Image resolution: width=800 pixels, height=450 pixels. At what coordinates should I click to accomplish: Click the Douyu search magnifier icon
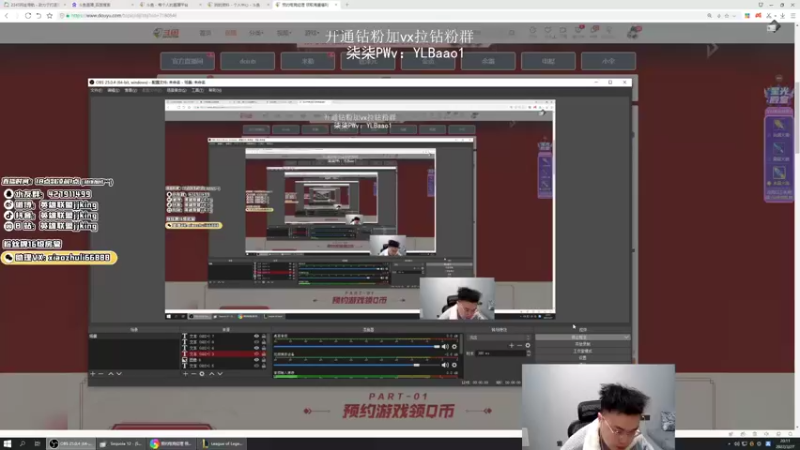click(512, 33)
